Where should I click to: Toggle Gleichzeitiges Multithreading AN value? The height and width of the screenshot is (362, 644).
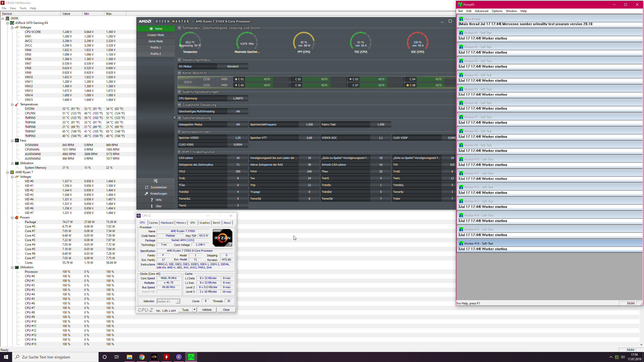[x=238, y=111]
